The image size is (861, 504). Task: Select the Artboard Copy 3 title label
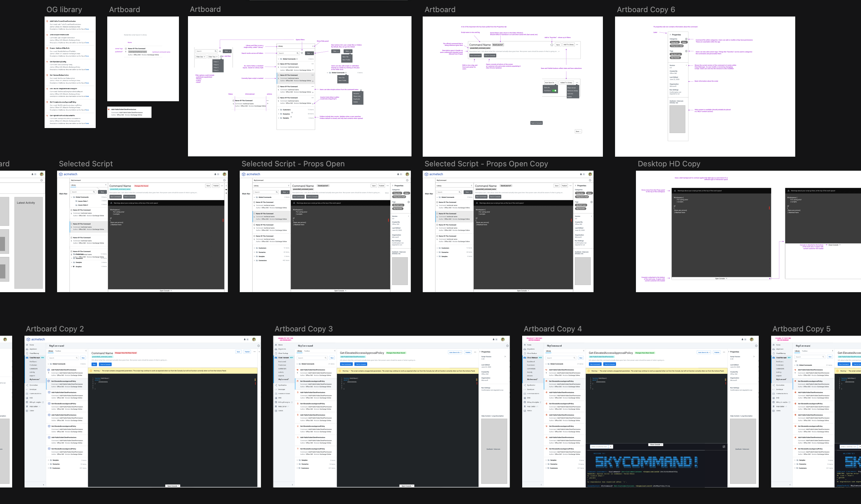303,329
